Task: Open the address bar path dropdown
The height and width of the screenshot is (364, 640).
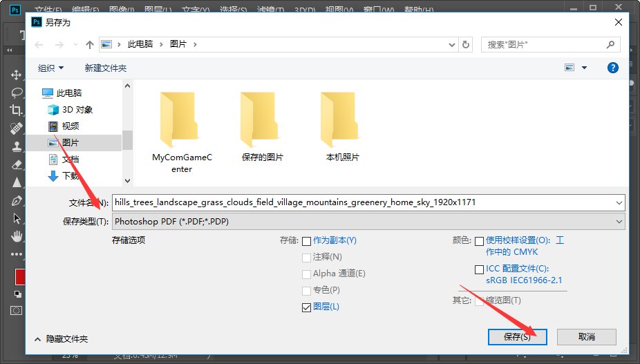Action: point(452,45)
